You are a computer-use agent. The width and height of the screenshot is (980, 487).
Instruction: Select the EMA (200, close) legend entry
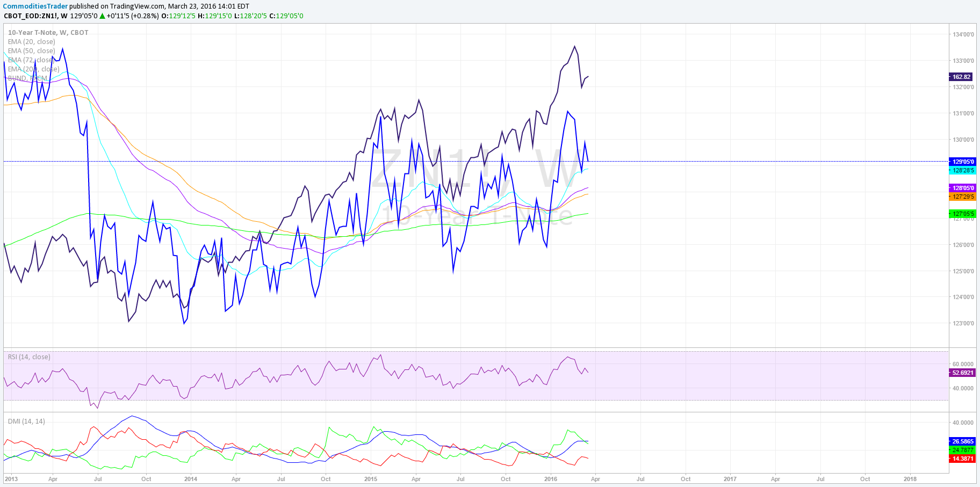[x=34, y=69]
